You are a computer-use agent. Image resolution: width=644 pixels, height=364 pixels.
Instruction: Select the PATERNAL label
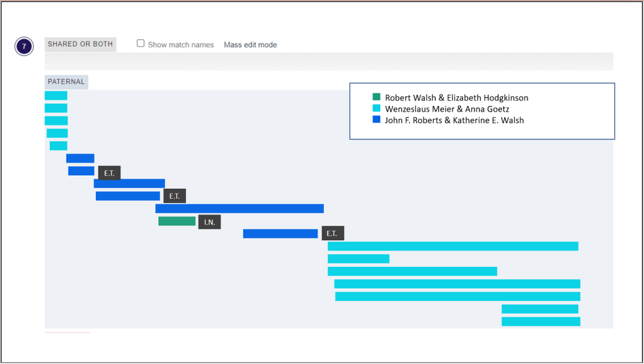click(x=66, y=82)
